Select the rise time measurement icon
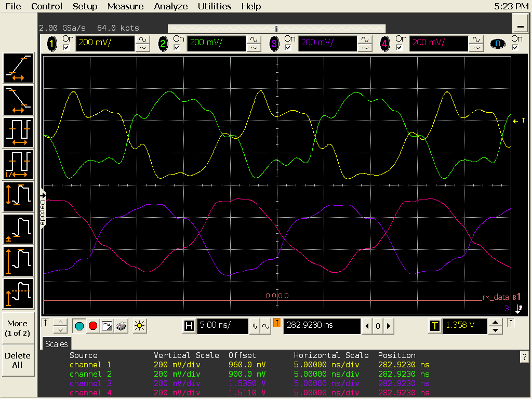Screen dimensions: 532x399 pos(18,68)
